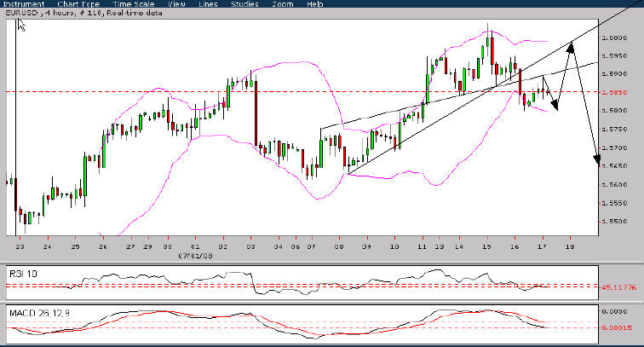Click the EURUSD 4 hours chart title
The height and width of the screenshot is (347, 644).
click(x=83, y=13)
